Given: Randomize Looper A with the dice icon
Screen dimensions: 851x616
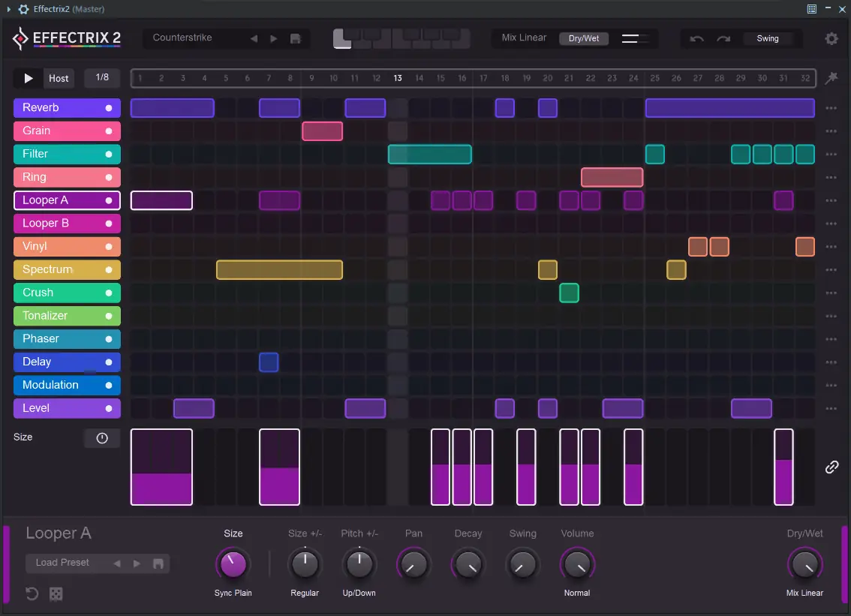Looking at the screenshot, I should (x=56, y=593).
